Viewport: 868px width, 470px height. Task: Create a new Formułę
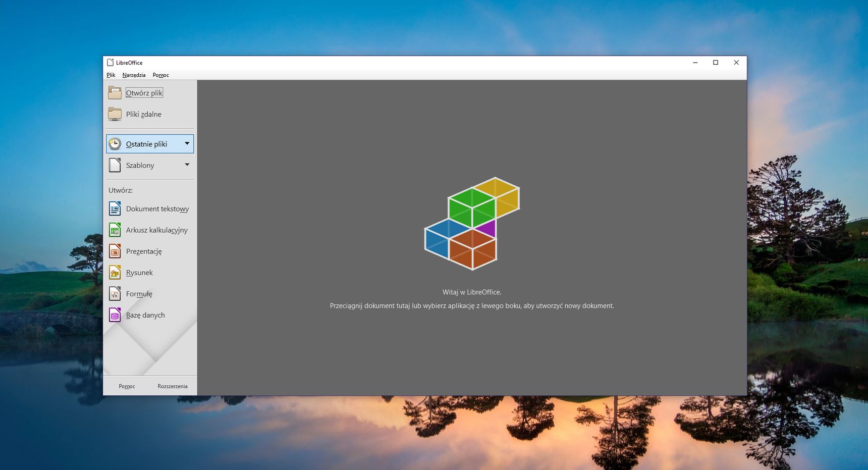coord(139,294)
